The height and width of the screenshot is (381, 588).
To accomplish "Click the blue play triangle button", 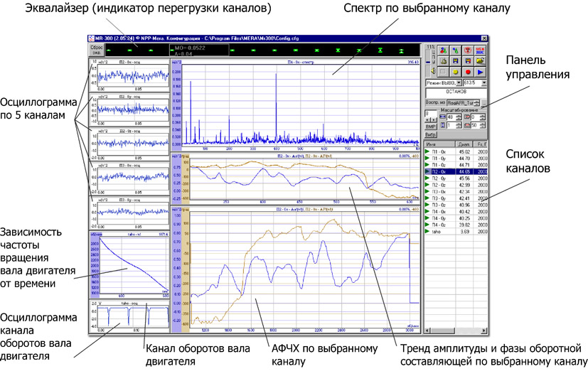I will (481, 72).
